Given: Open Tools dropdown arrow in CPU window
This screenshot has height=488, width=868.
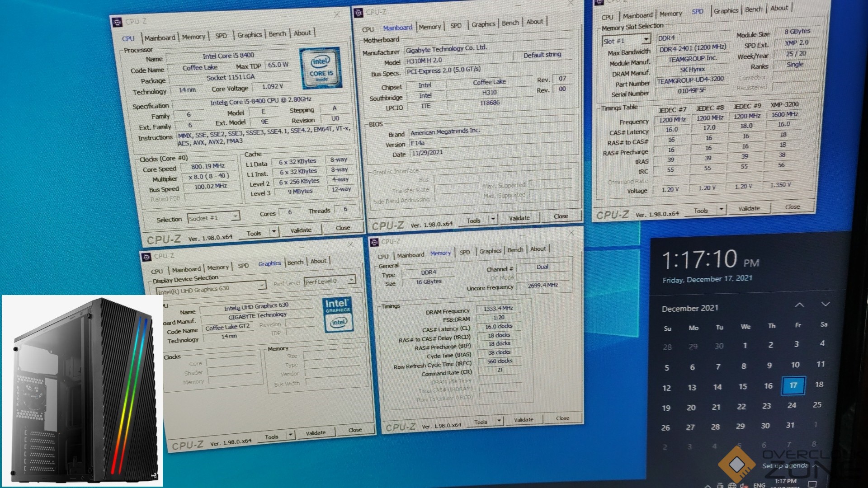Looking at the screenshot, I should 274,232.
